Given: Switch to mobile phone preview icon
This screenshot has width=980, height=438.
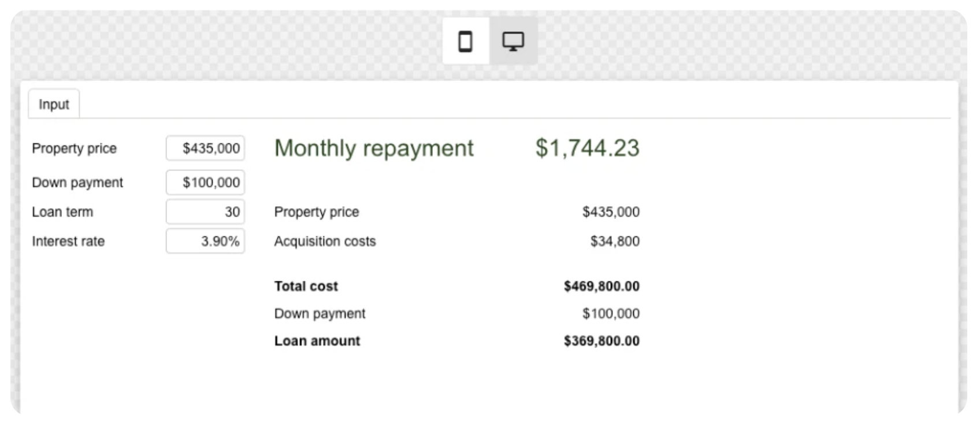Looking at the screenshot, I should [465, 41].
